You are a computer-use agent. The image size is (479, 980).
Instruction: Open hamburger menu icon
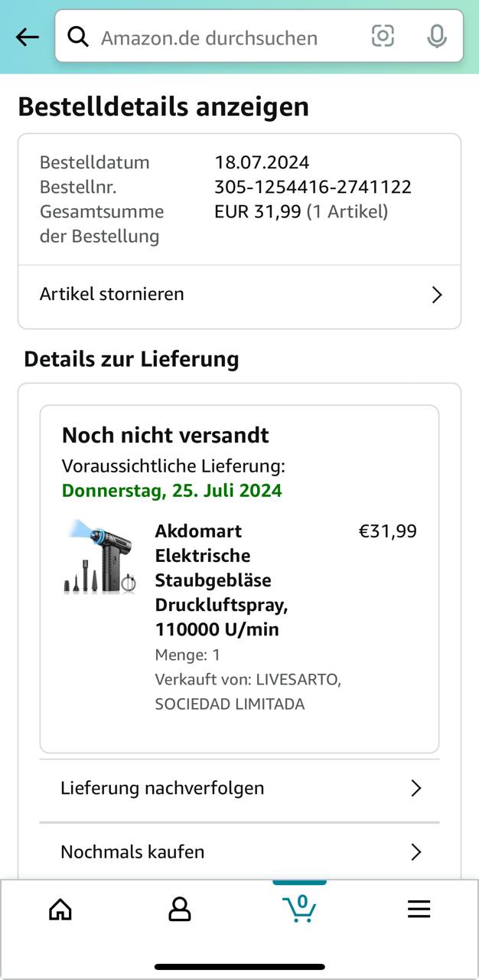tap(419, 909)
